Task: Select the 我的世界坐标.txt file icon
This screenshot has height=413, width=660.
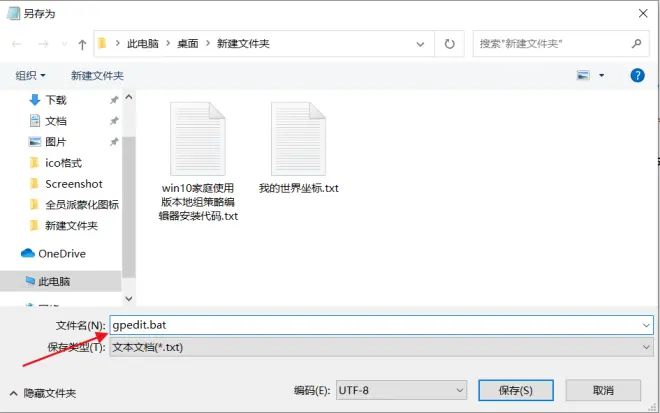Action: 299,140
